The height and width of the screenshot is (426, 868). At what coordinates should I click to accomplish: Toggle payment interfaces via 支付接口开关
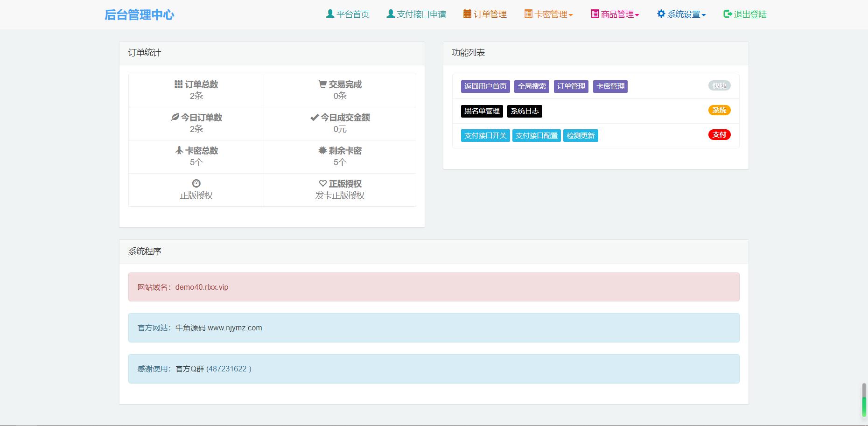pos(485,135)
